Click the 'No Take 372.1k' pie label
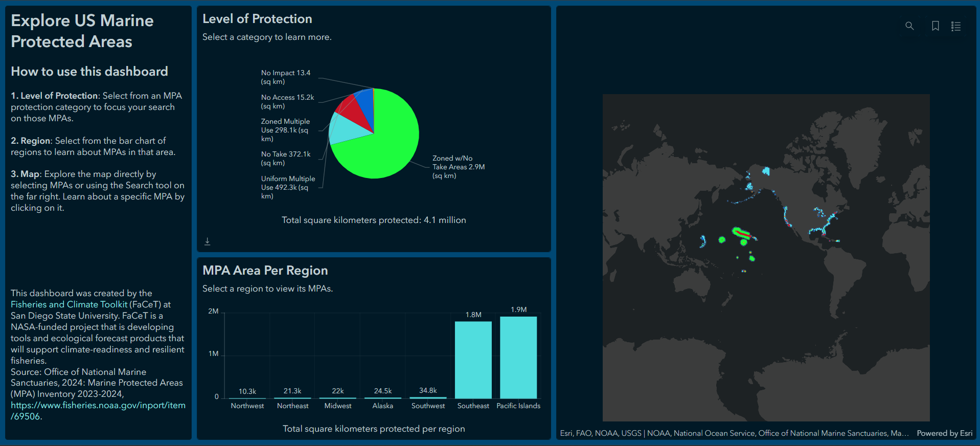 tap(286, 159)
